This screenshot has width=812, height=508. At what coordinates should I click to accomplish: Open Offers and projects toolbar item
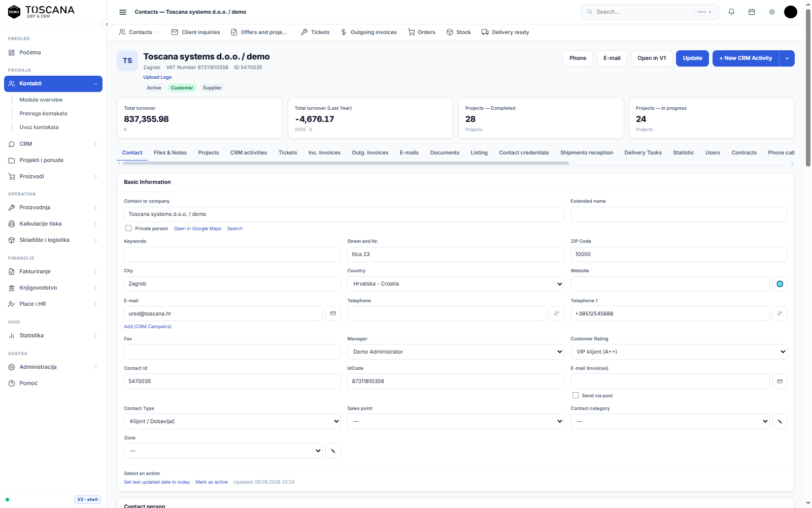point(259,32)
